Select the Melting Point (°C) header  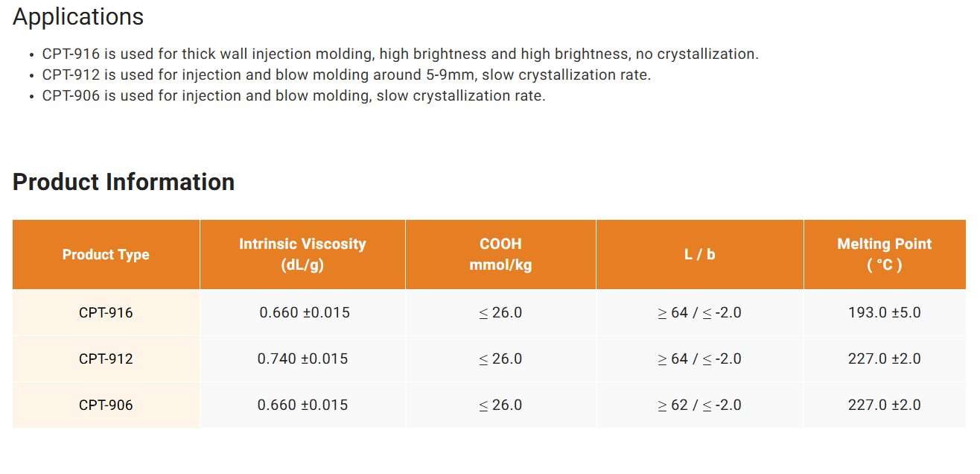pyautogui.click(x=885, y=254)
